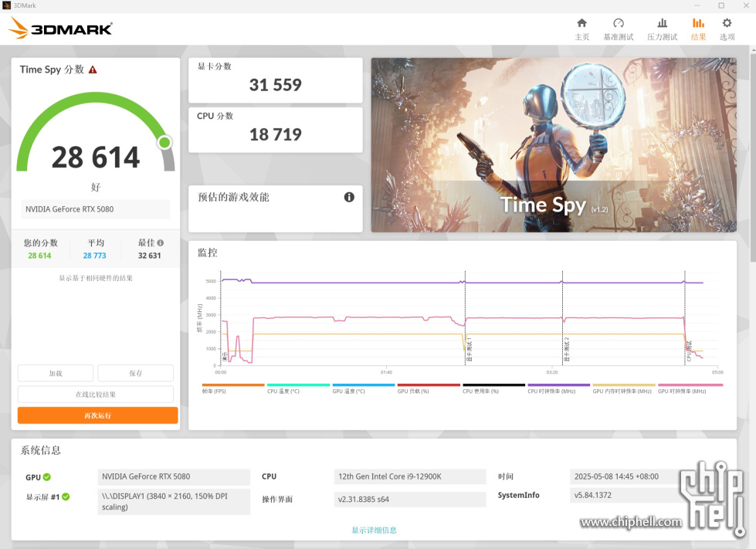The image size is (756, 549).
Task: Close the 3DMark window
Action: pos(745,5)
